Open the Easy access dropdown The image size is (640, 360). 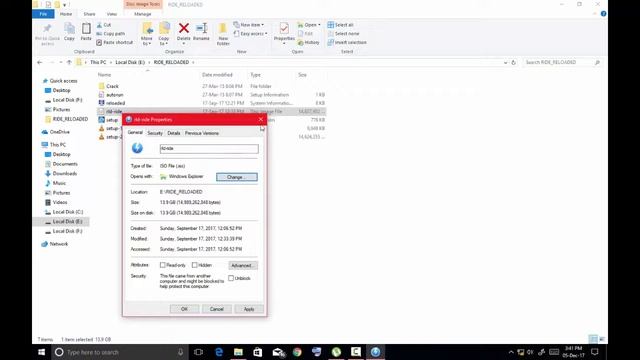point(251,33)
